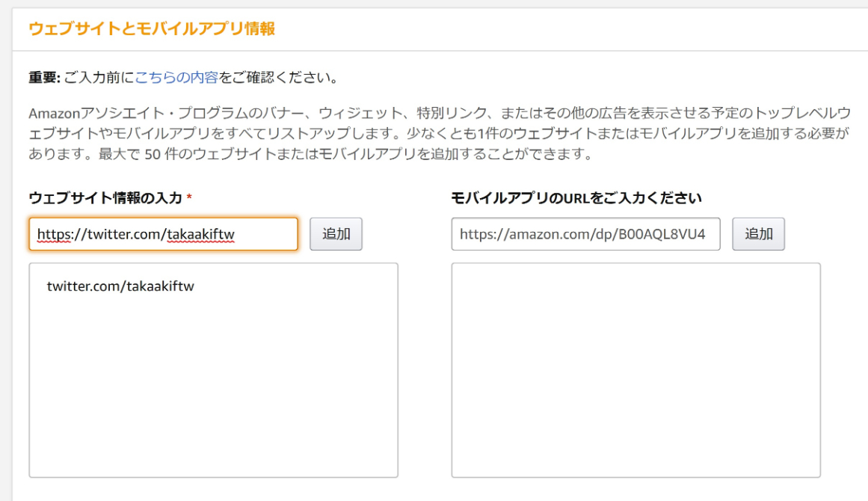
Task: Click 追加 button next to website field
Action: pyautogui.click(x=336, y=234)
